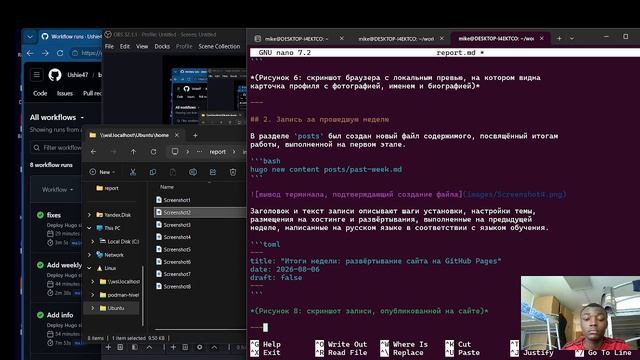Open the OBS Edit menu
The width and height of the screenshot is (640, 360).
[125, 47]
